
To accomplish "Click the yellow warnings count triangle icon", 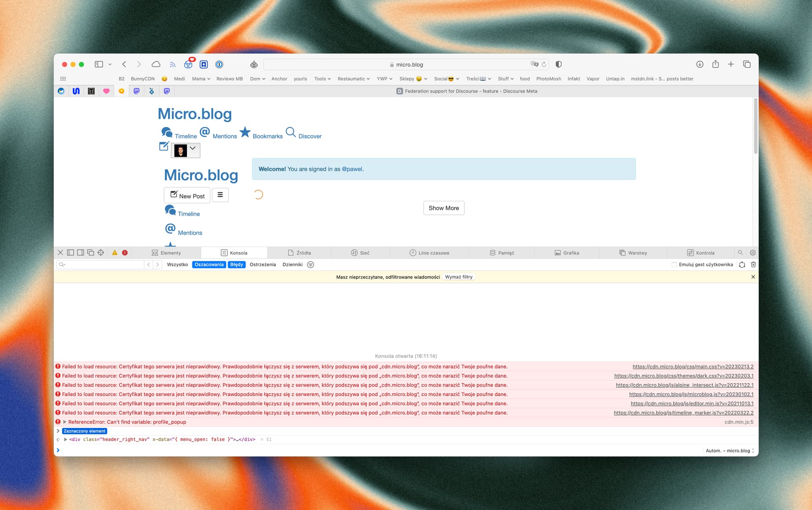I will pyautogui.click(x=115, y=252).
